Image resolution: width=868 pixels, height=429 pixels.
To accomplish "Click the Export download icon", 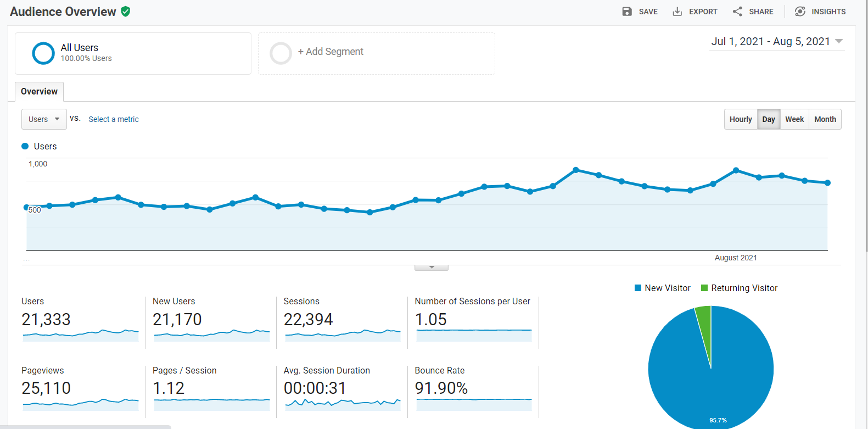I will [x=677, y=12].
